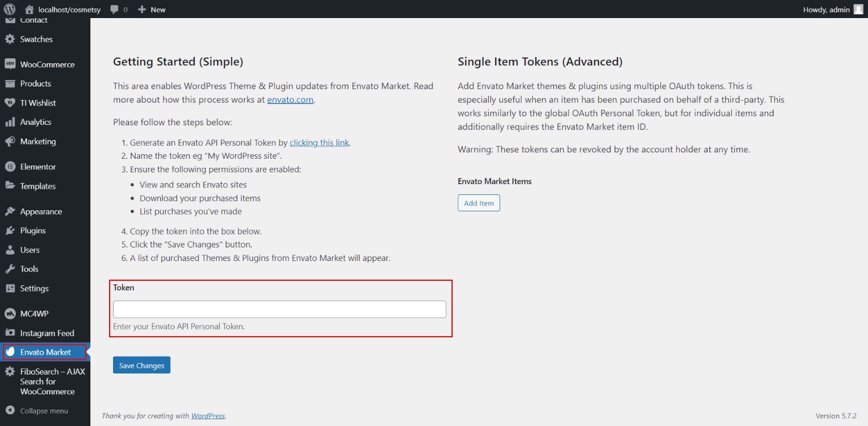Open the WordPress link in footer
The height and width of the screenshot is (426, 868).
pyautogui.click(x=208, y=416)
